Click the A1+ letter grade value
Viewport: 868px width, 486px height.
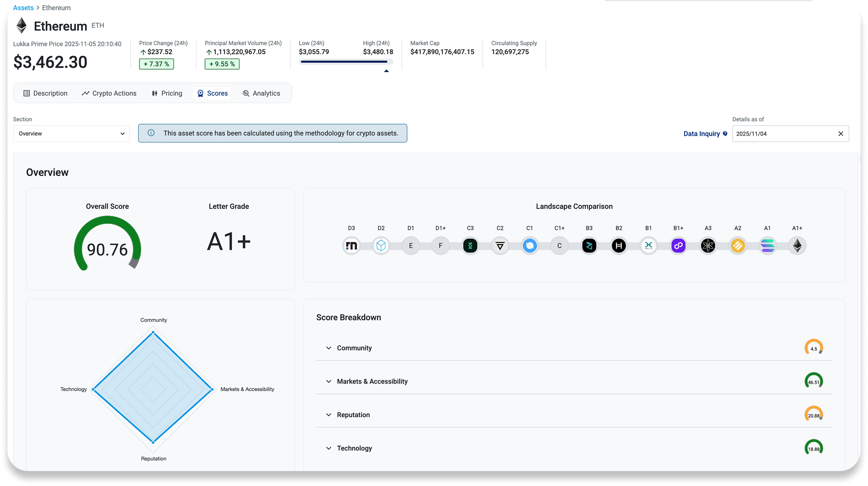229,241
